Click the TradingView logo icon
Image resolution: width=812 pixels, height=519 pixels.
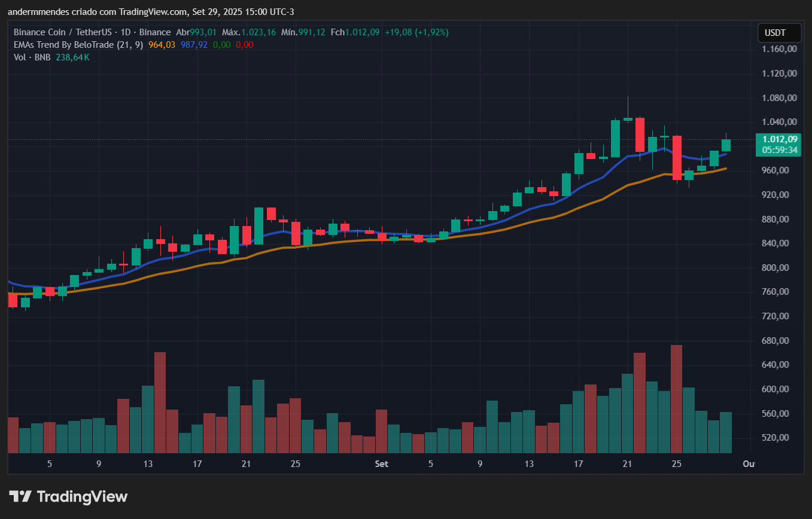point(20,496)
